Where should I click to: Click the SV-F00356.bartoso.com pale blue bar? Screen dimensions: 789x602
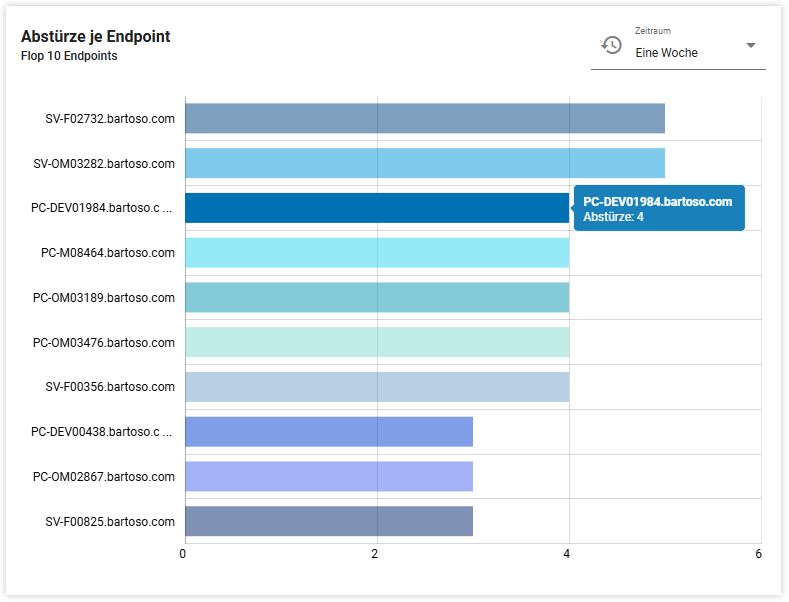pyautogui.click(x=376, y=387)
